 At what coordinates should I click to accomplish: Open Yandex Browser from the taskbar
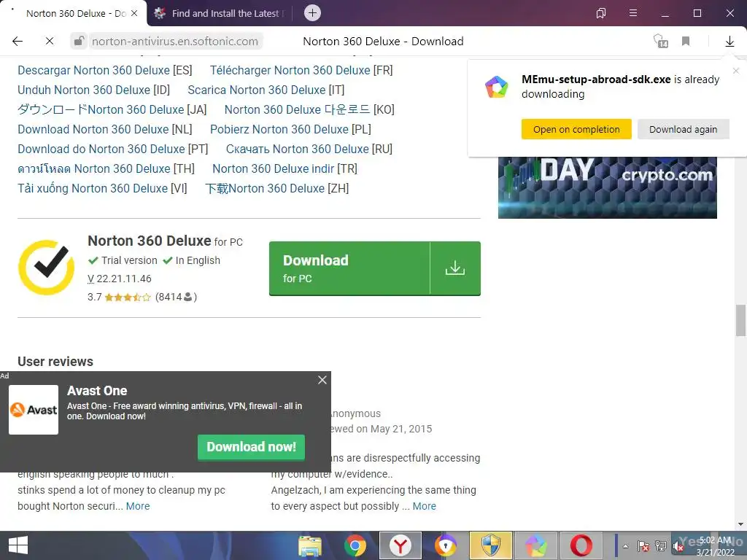400,545
